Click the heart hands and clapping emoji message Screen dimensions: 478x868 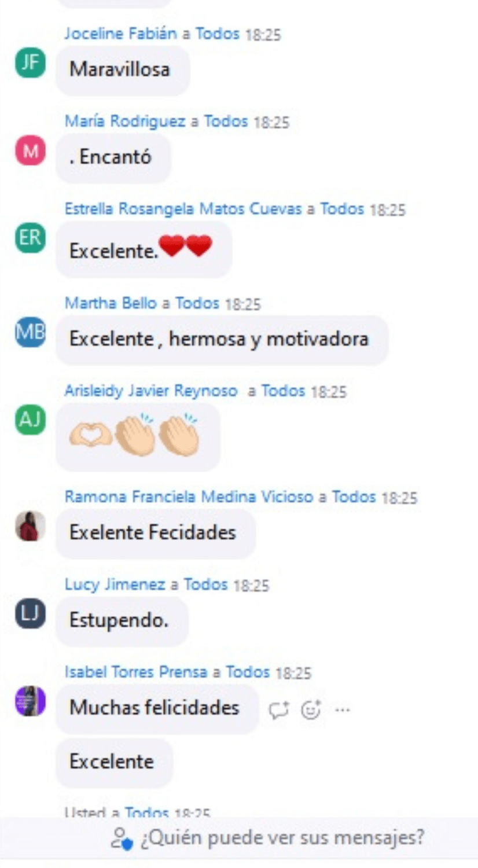[x=138, y=437]
